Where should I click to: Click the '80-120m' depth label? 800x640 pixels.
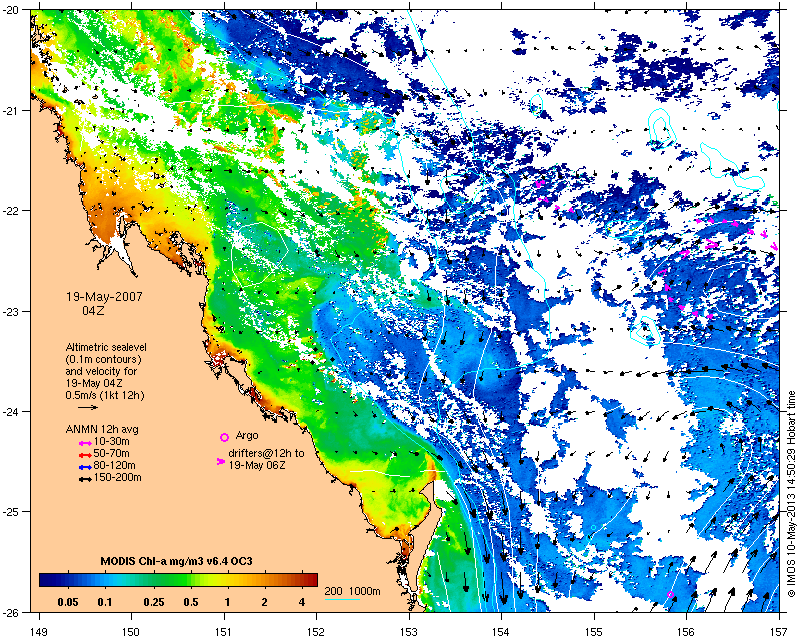coord(114,465)
